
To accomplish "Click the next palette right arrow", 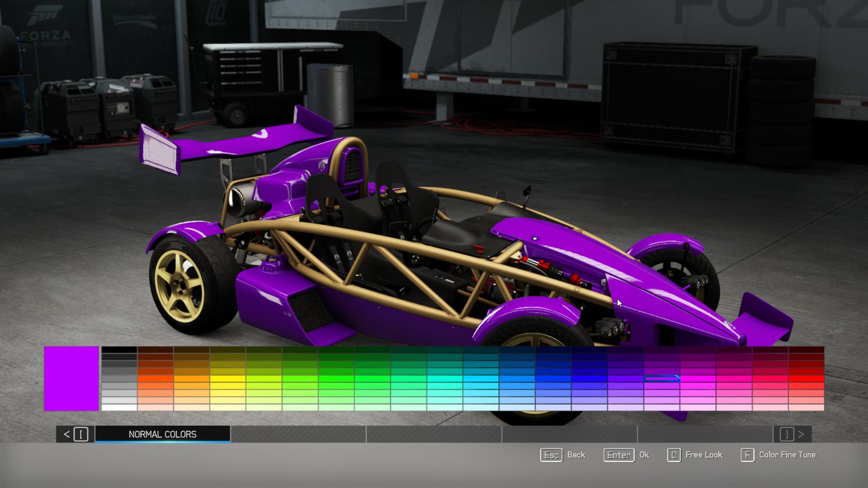I will (x=801, y=434).
